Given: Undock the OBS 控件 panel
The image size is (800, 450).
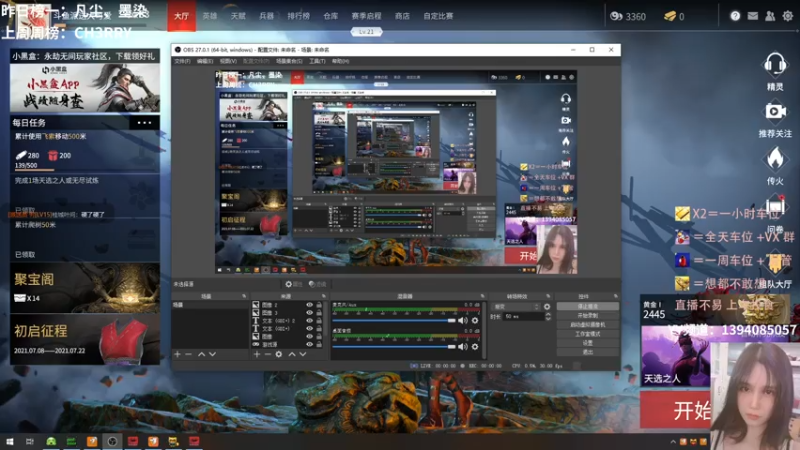Looking at the screenshot, I should point(615,296).
